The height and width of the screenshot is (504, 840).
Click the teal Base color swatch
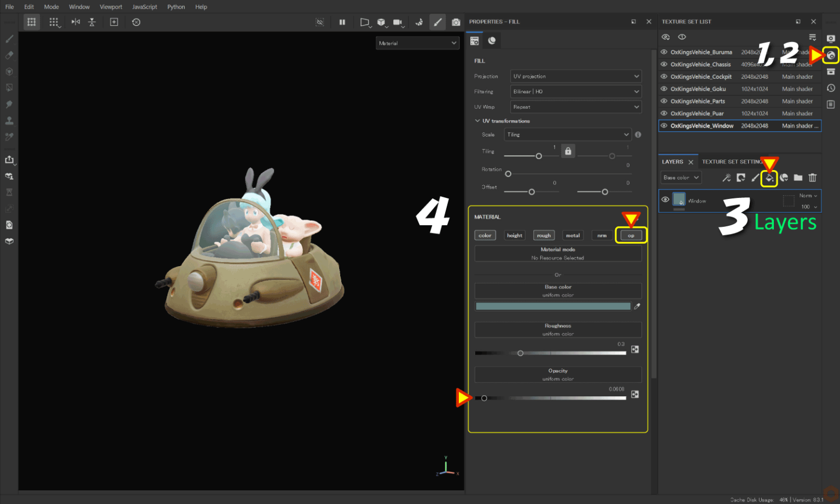[553, 306]
